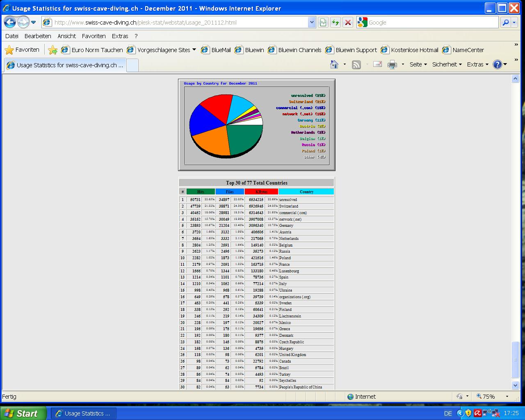Select the Usage Statistics browser tab
Image resolution: width=525 pixels, height=420 pixels.
point(65,65)
